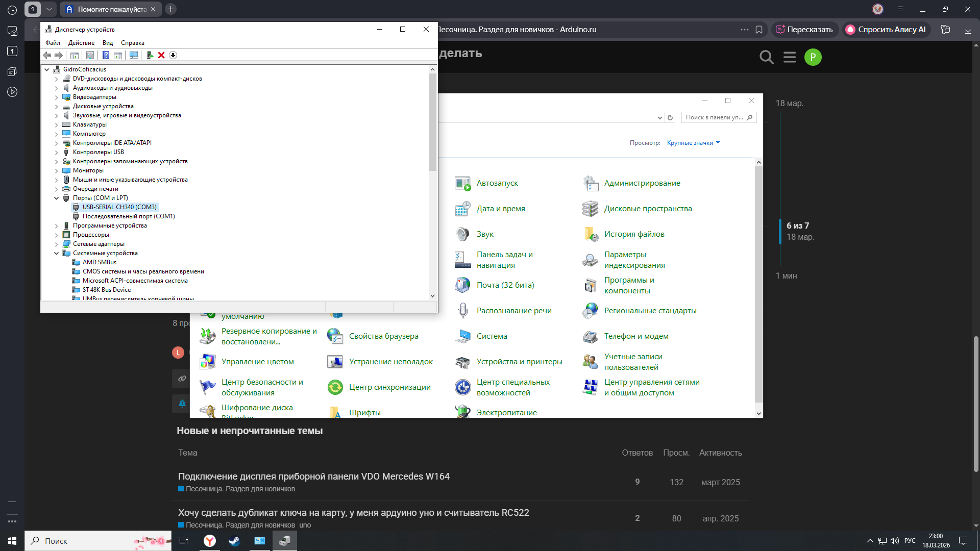Open the Действие menu
Image resolution: width=980 pixels, height=551 pixels.
point(81,43)
